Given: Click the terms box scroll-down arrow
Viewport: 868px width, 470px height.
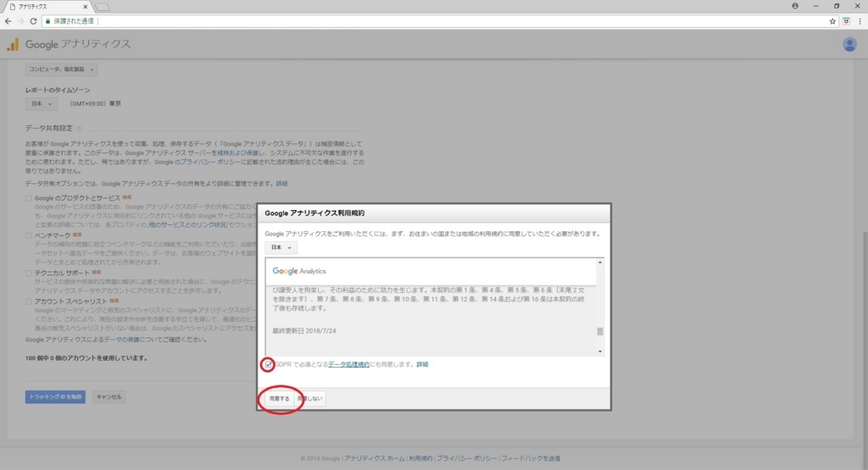Looking at the screenshot, I should pos(599,351).
